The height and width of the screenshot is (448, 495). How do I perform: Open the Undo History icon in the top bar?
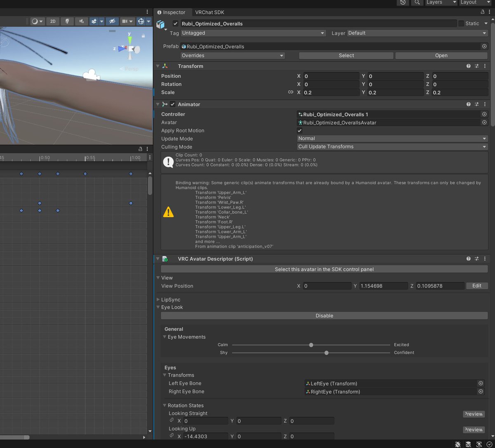coord(403,2)
